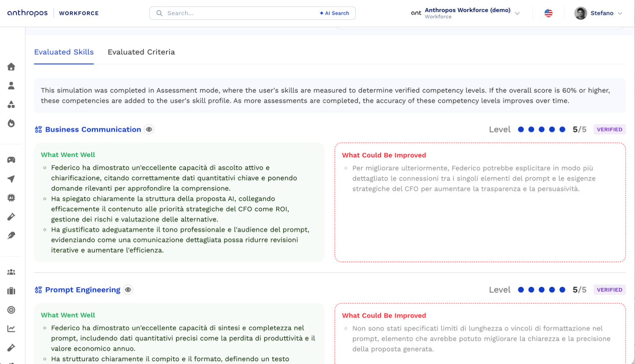
Task: Switch to the Evaluated Skills tab
Action: (64, 52)
